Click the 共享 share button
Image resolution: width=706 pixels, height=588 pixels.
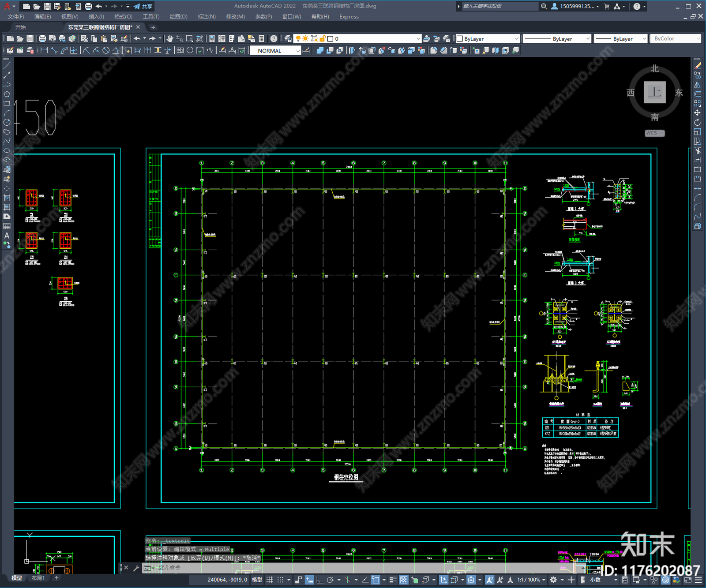pos(143,6)
